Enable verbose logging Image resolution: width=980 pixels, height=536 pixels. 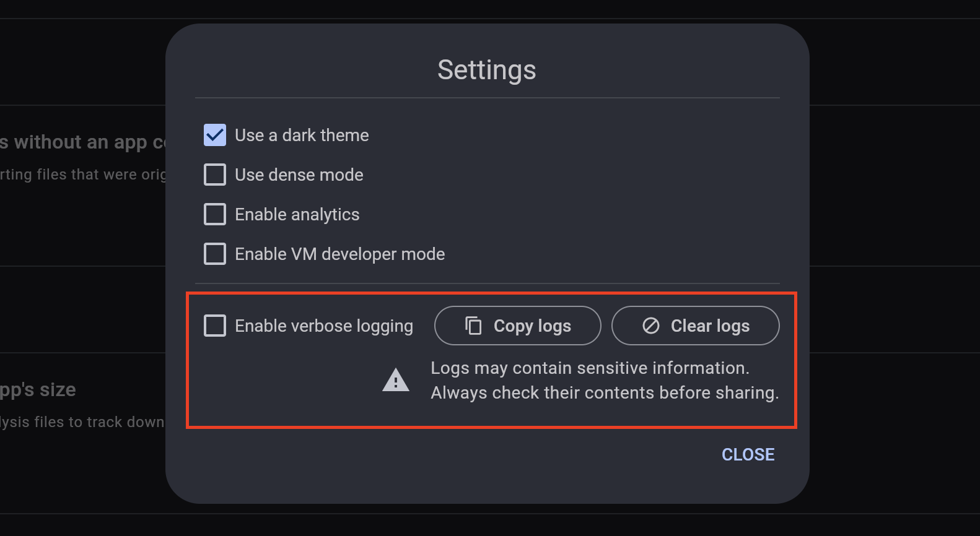tap(214, 325)
